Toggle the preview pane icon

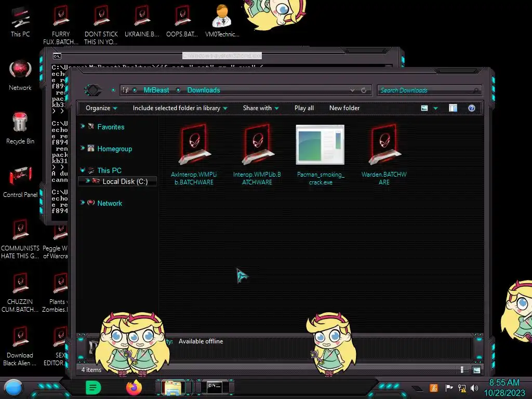[x=453, y=108]
